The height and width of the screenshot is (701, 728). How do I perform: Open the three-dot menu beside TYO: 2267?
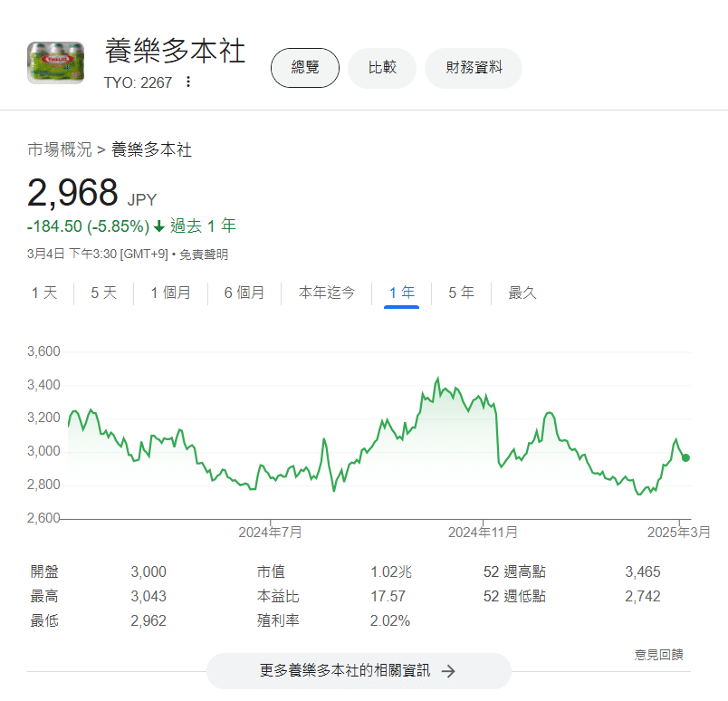[x=188, y=82]
